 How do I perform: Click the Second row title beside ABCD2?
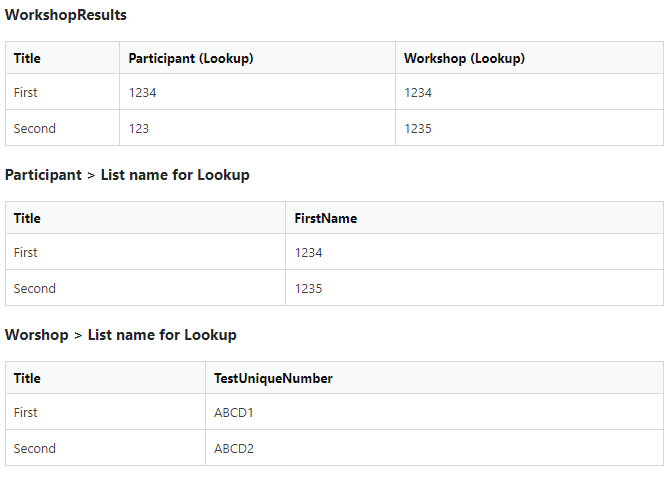pyautogui.click(x=35, y=448)
